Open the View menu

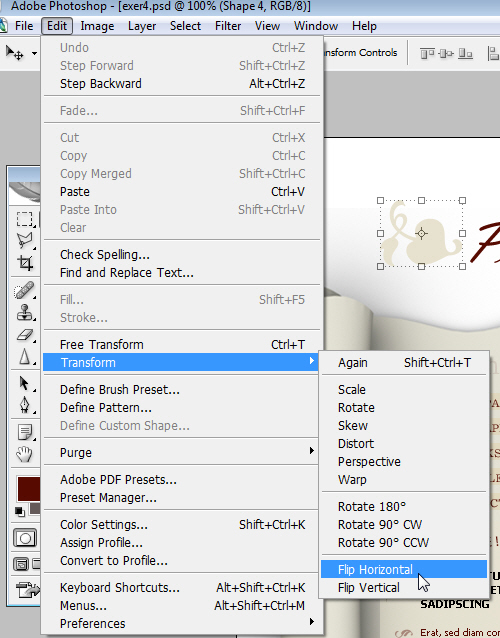[x=267, y=26]
